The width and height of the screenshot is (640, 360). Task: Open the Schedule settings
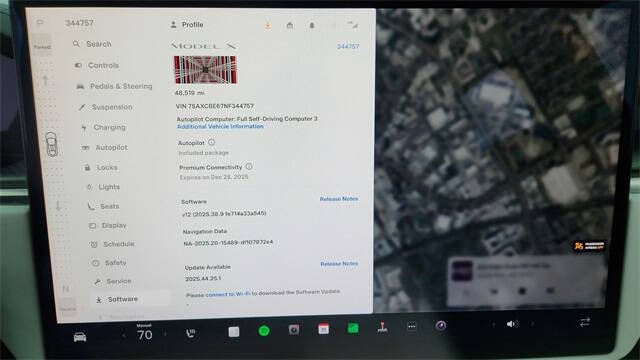tap(113, 244)
